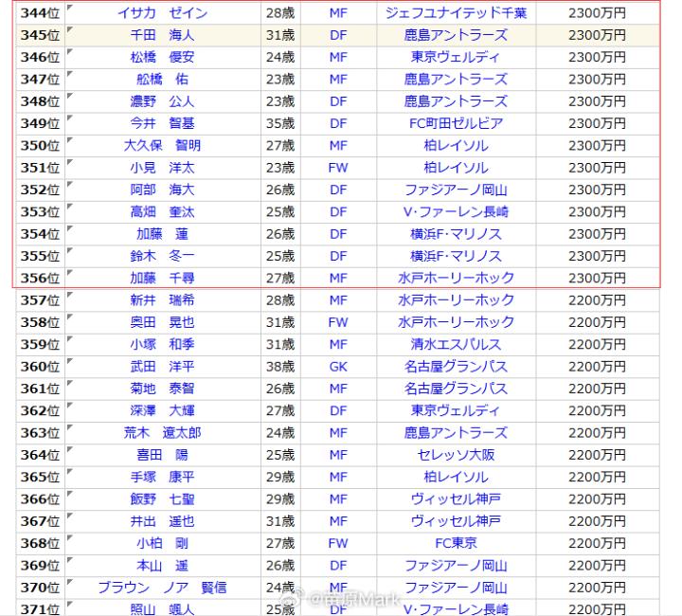This screenshot has height=616, width=682.
Task: Open FC町田ゼルビア team page
Action: point(456,123)
